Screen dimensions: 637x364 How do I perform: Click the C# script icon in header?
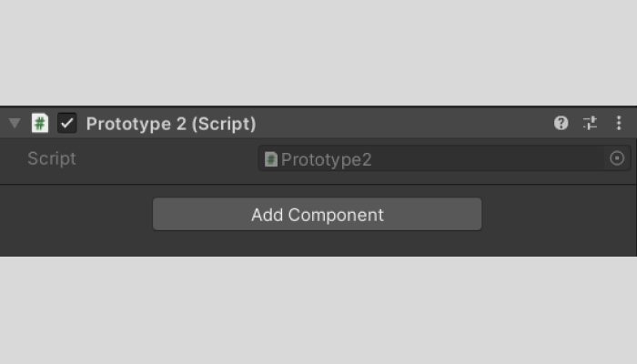click(x=40, y=123)
